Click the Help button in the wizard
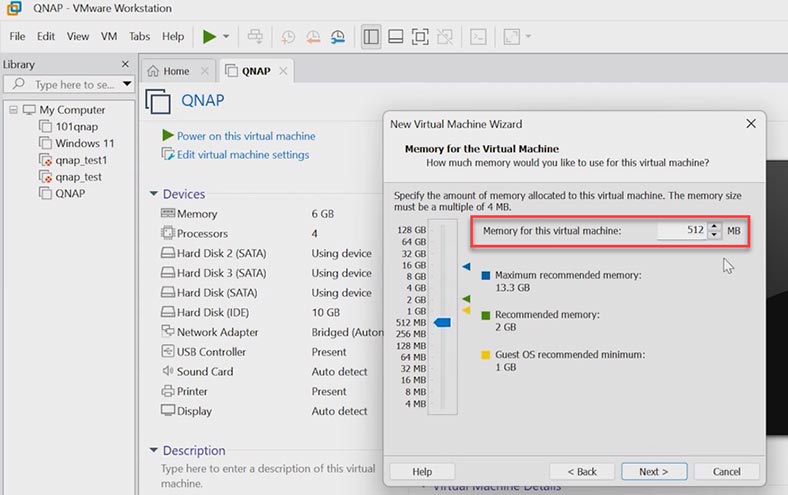Image resolution: width=788 pixels, height=495 pixels. pyautogui.click(x=422, y=471)
